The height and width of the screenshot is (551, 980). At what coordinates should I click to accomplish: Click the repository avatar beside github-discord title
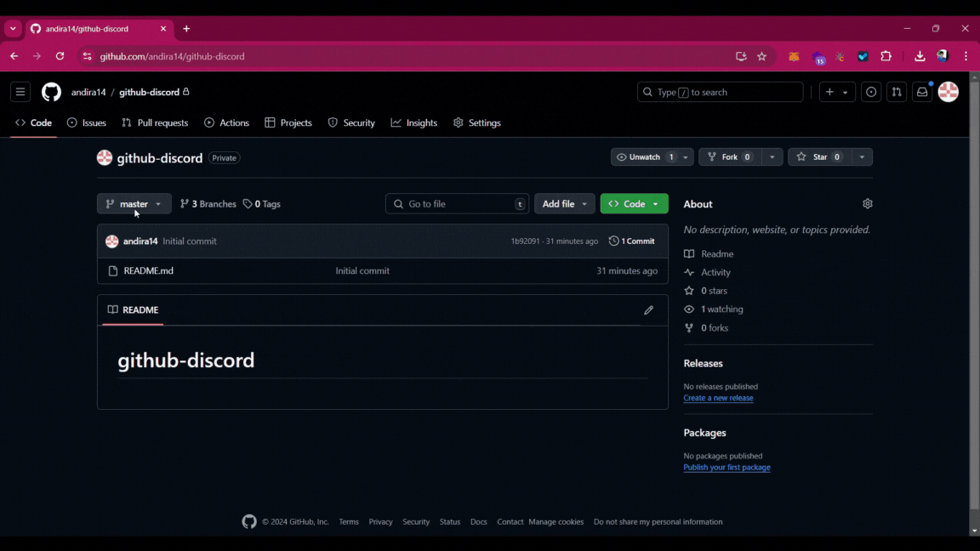[x=105, y=157]
